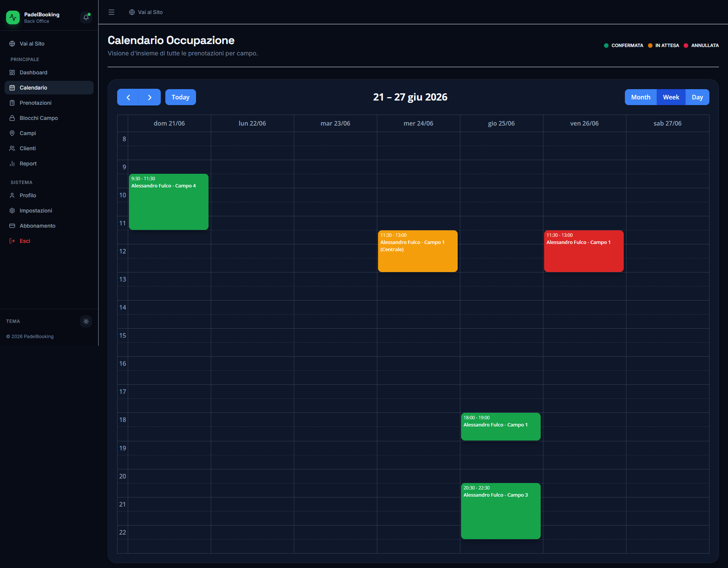Viewport: 728px width, 568px height.
Task: Open 18:00-19:00 Campo 1 booking
Action: pyautogui.click(x=501, y=426)
